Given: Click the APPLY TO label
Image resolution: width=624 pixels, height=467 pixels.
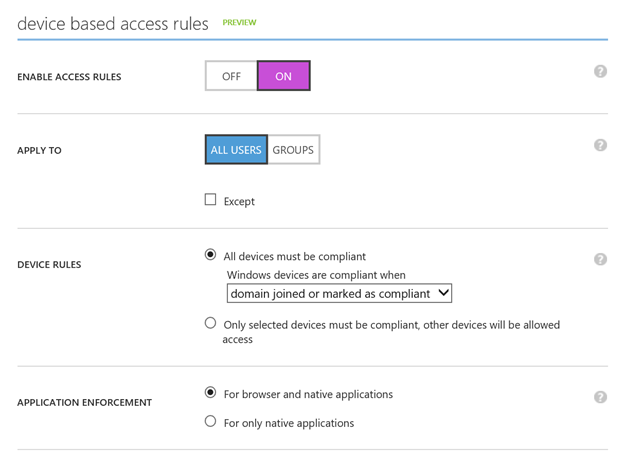Looking at the screenshot, I should pyautogui.click(x=39, y=150).
